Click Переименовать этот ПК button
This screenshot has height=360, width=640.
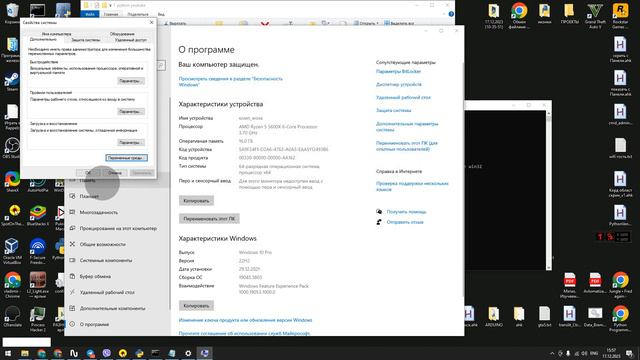209,219
